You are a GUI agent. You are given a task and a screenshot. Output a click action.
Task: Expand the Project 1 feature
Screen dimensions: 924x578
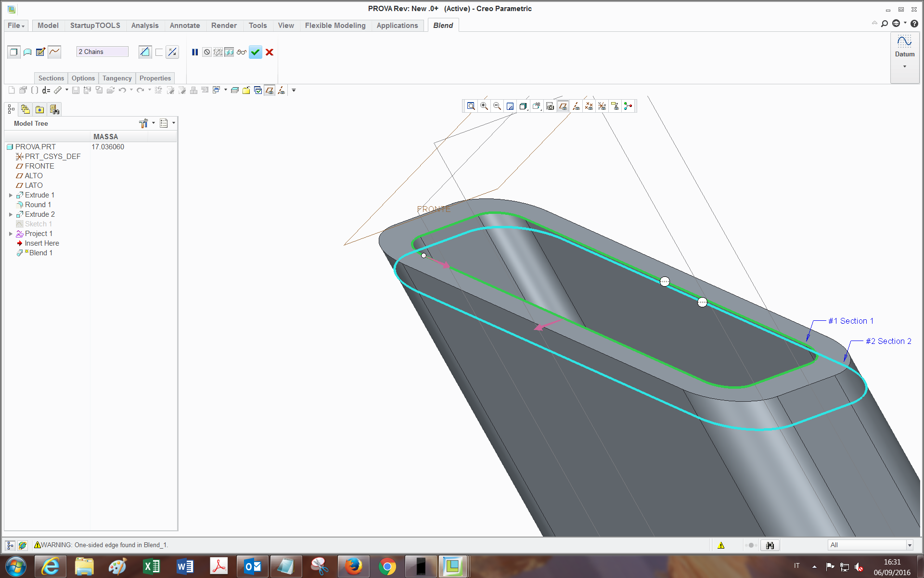[x=11, y=234]
